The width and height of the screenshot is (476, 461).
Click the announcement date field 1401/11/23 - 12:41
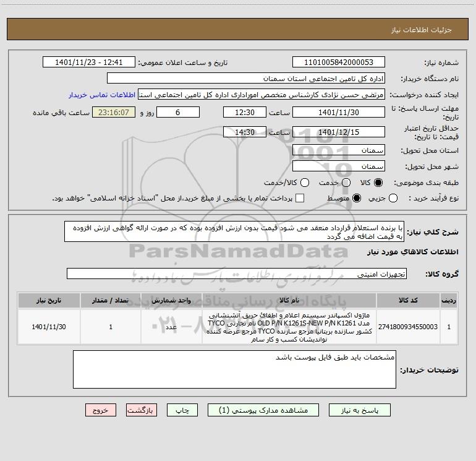click(x=89, y=62)
